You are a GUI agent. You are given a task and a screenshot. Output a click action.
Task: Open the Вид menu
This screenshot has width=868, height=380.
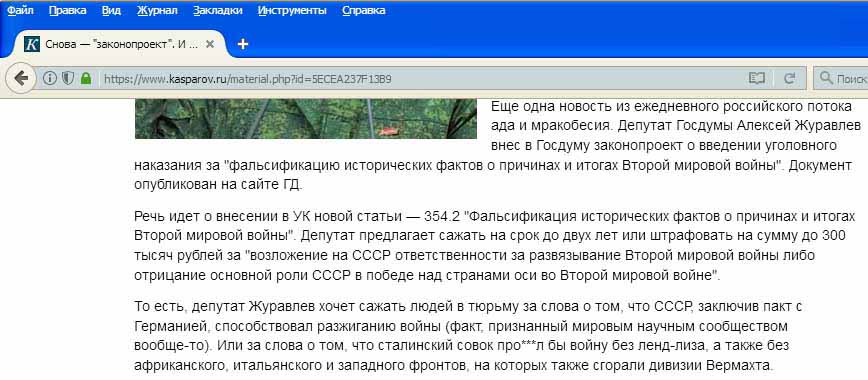111,11
